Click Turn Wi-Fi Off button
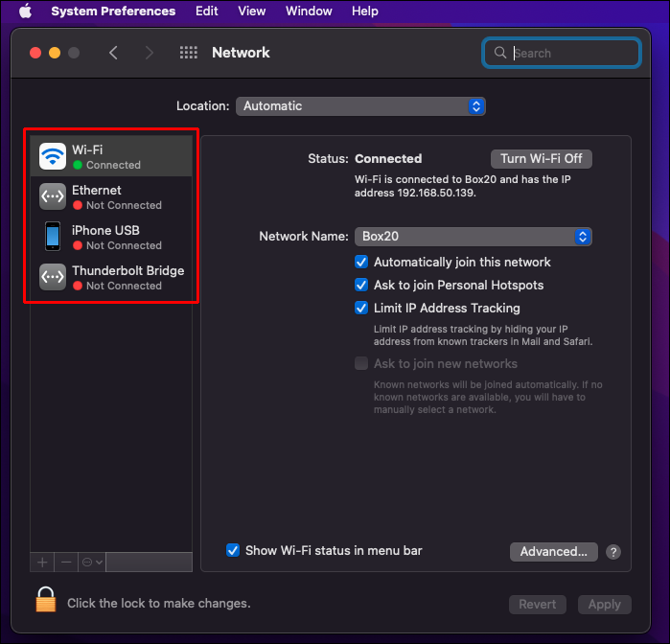Image resolution: width=670 pixels, height=644 pixels. pos(541,158)
